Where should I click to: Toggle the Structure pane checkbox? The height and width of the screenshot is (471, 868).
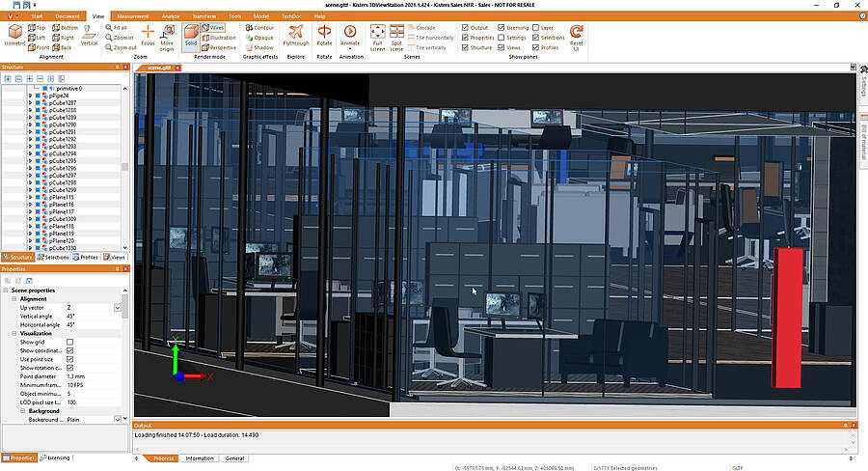pos(465,47)
